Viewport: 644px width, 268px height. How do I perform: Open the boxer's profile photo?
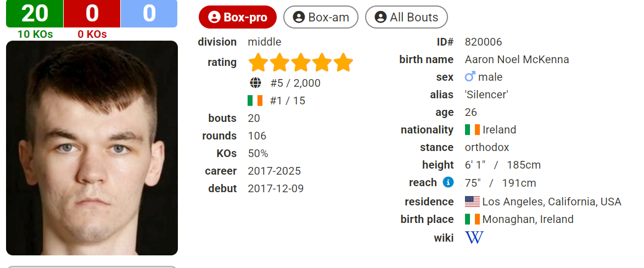tap(92, 148)
